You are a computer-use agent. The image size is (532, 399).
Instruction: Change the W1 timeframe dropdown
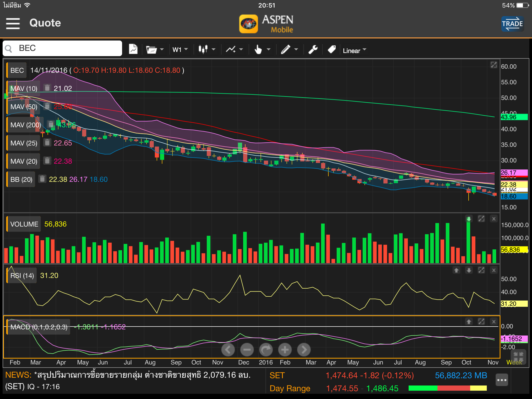pos(180,49)
